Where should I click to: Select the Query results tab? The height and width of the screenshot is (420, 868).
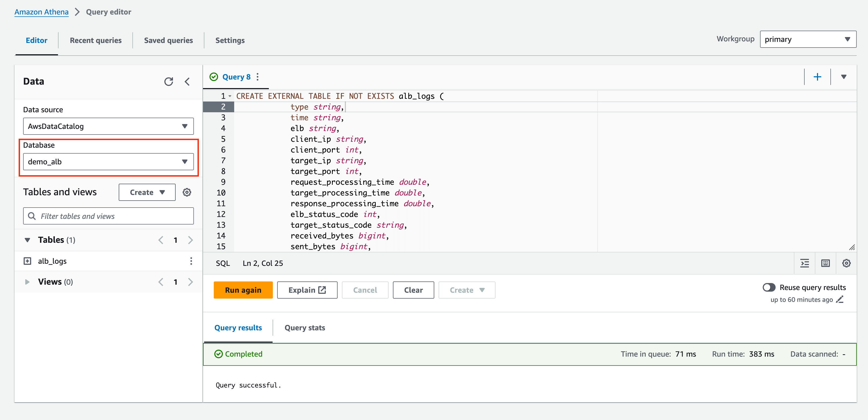[x=238, y=328]
